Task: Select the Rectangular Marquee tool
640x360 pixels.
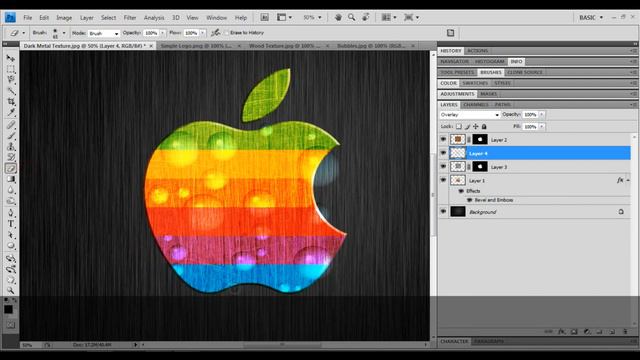Action: pyautogui.click(x=11, y=69)
